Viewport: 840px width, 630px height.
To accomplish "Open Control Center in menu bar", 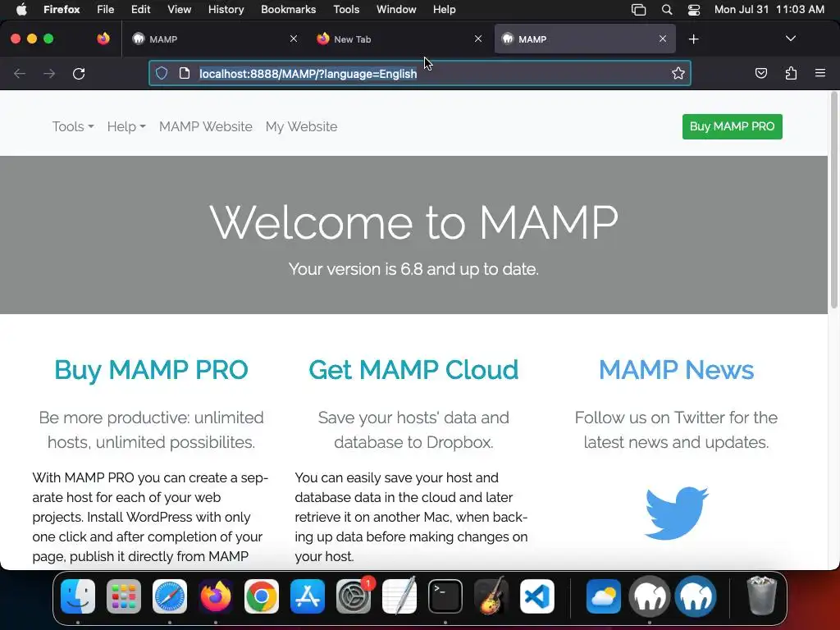I will tap(694, 10).
